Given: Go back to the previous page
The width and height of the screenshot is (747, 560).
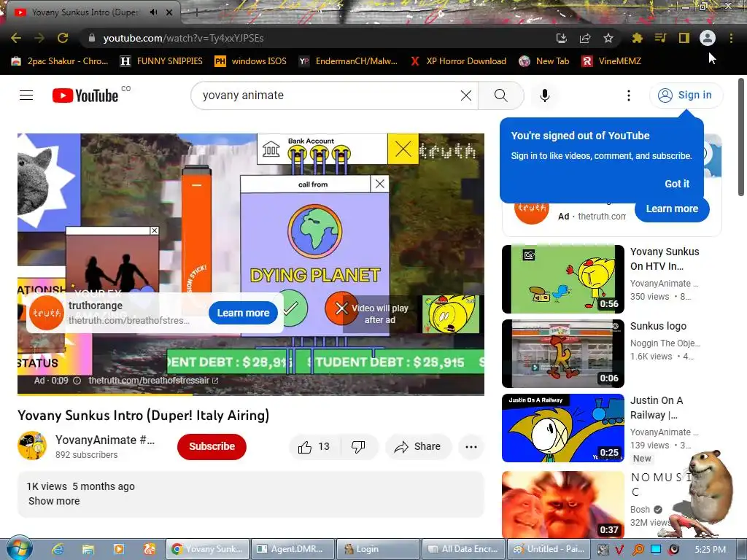Looking at the screenshot, I should (x=16, y=38).
